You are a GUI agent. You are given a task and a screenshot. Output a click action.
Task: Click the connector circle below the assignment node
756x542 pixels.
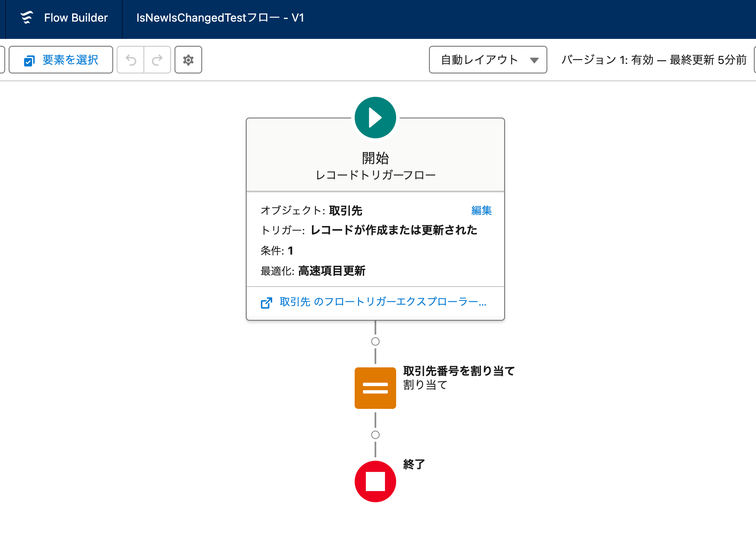point(375,435)
